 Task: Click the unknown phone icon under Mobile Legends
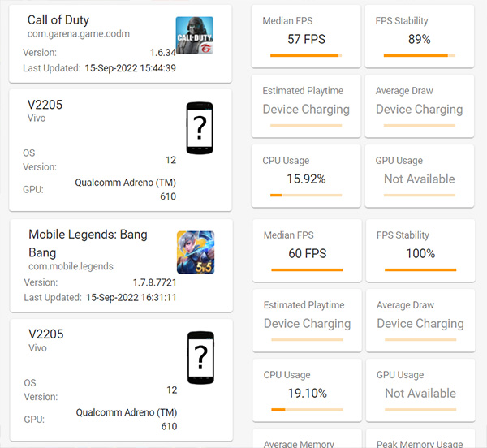click(200, 358)
